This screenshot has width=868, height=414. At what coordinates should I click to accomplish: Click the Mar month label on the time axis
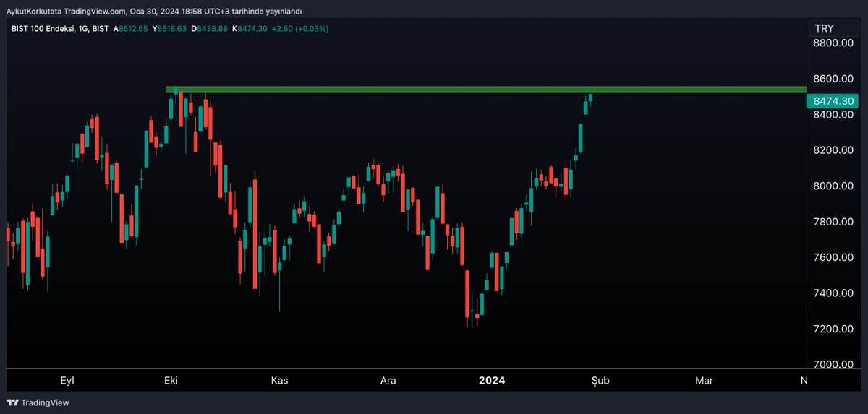point(703,380)
